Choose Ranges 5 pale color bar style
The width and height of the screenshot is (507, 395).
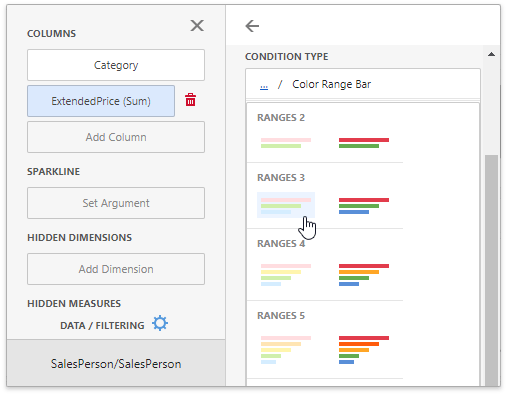[x=286, y=350]
